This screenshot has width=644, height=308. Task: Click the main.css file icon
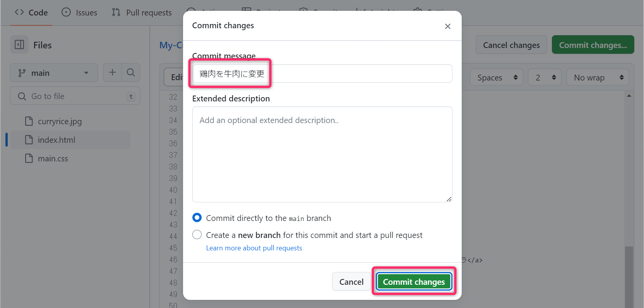[x=29, y=159]
